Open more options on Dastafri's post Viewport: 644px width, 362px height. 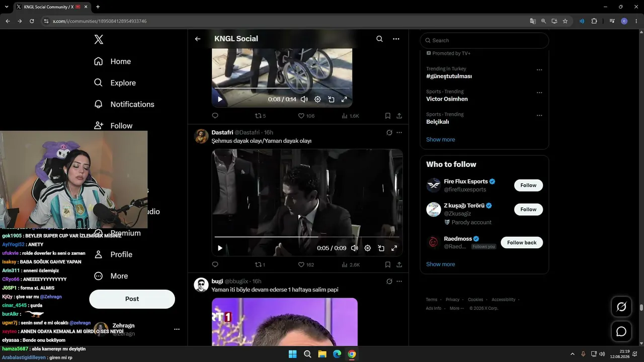coord(399,133)
